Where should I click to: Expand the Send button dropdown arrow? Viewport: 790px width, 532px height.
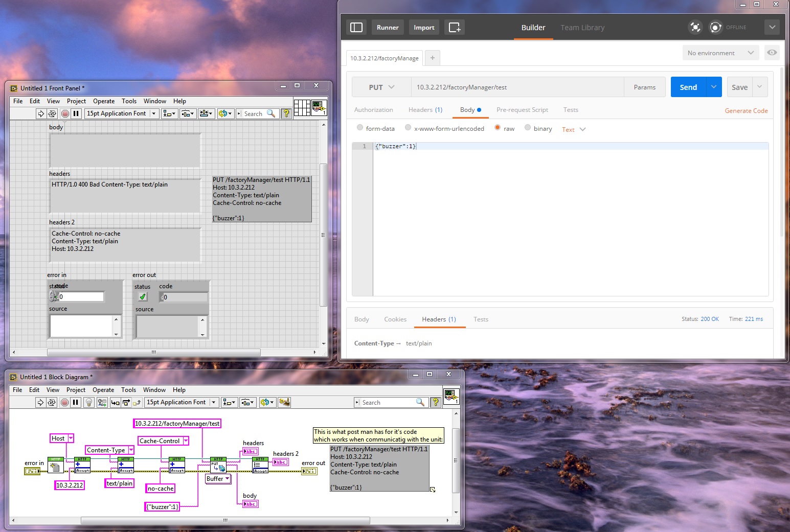pos(714,87)
